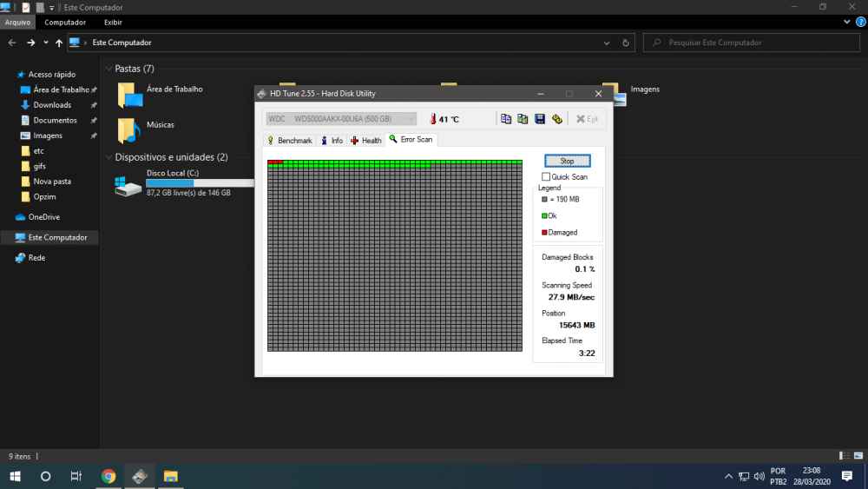Expand the Explorer ribbon chevron

[x=847, y=22]
